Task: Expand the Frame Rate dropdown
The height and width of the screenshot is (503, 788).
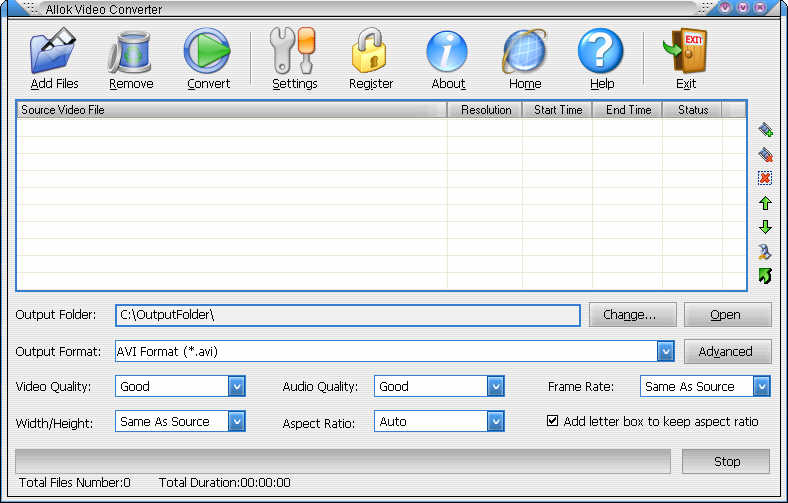Action: [x=761, y=386]
